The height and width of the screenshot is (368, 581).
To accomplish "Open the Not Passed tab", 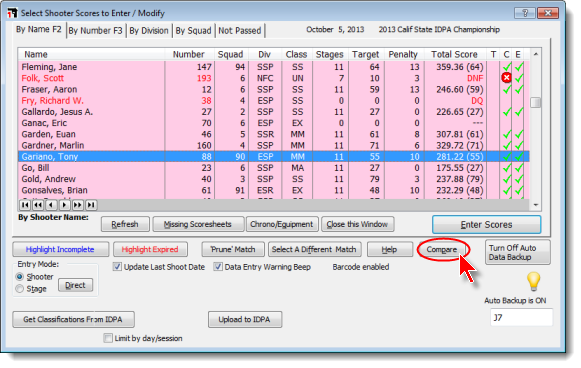I will pyautogui.click(x=240, y=31).
